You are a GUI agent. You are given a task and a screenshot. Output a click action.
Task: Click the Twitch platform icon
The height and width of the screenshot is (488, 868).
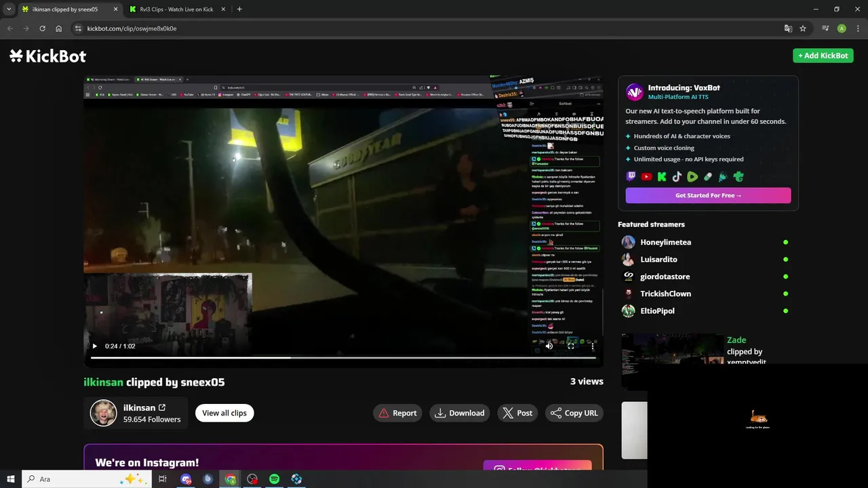point(631,177)
